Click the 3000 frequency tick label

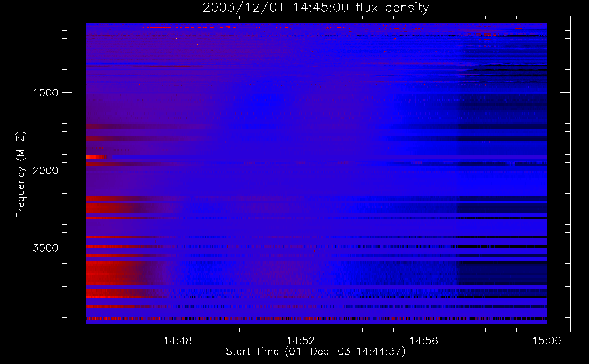(46, 248)
